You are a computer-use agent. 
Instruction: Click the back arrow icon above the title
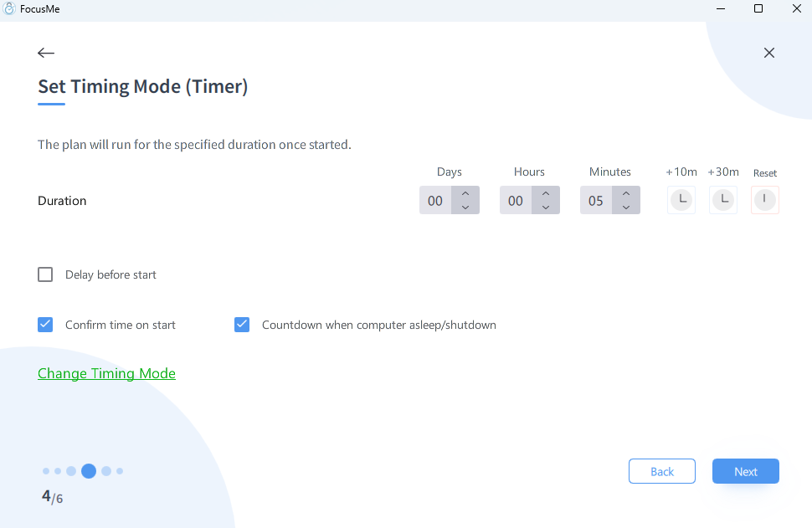click(46, 53)
